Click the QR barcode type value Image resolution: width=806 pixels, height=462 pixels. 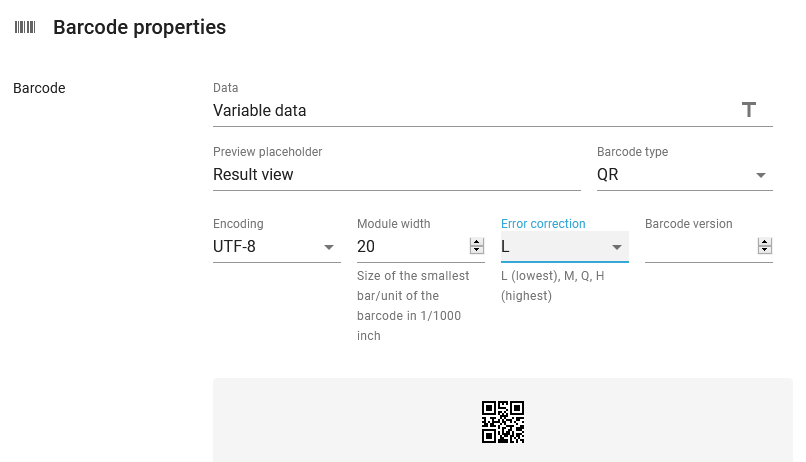pyautogui.click(x=608, y=175)
